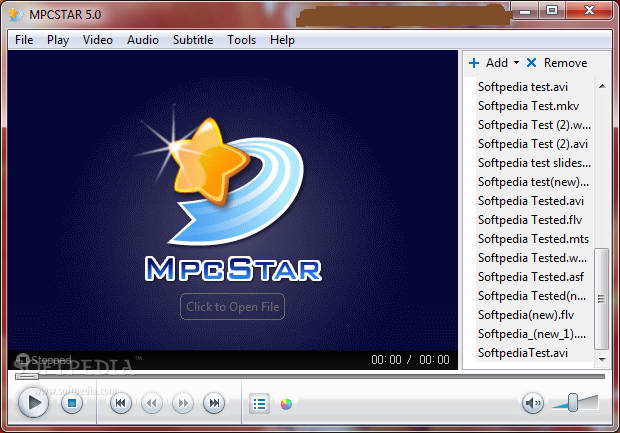The image size is (620, 433).
Task: Open the Audio menu
Action: tap(143, 40)
